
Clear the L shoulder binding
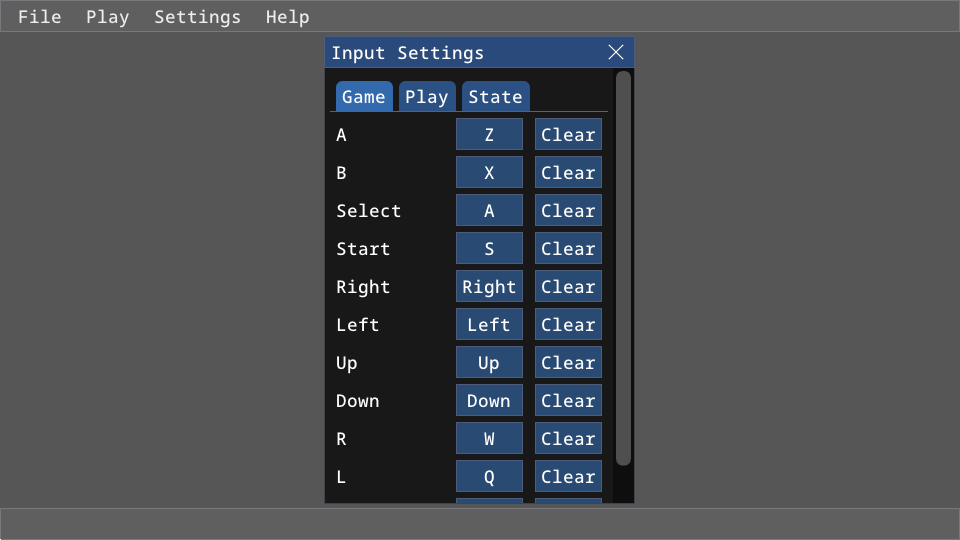(x=568, y=477)
